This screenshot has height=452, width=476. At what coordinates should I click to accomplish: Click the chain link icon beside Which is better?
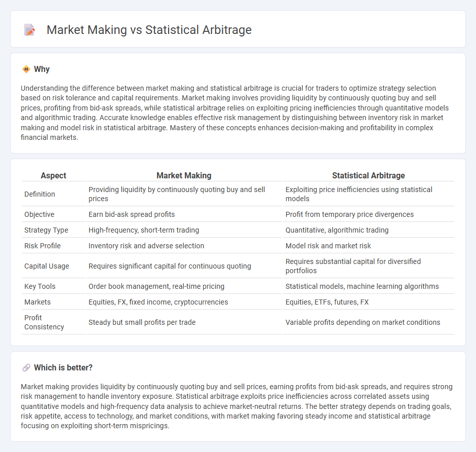[26, 368]
